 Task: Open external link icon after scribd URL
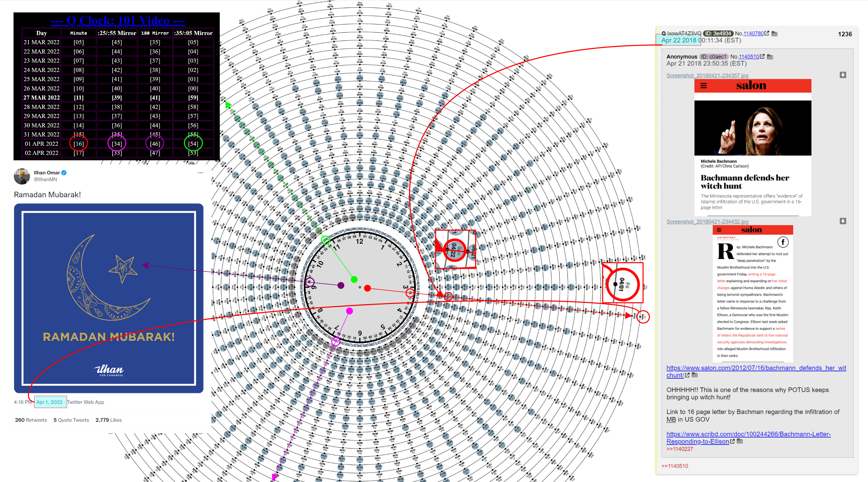pyautogui.click(x=732, y=441)
